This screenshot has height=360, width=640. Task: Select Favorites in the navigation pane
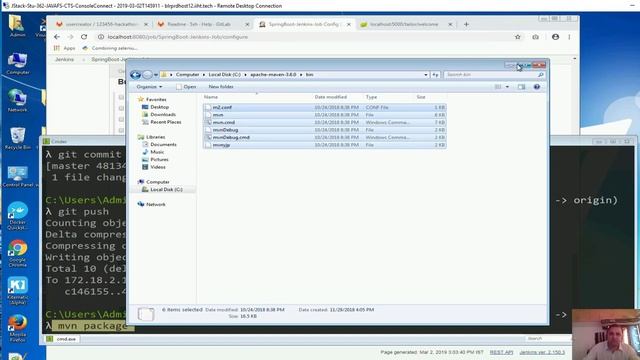click(156, 99)
